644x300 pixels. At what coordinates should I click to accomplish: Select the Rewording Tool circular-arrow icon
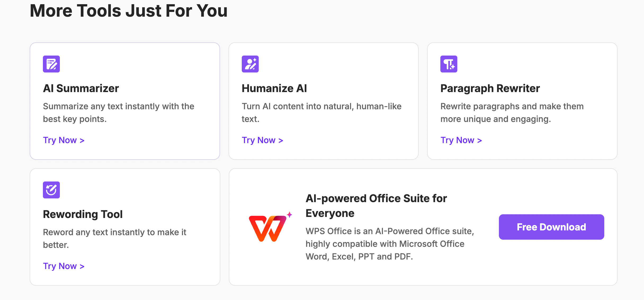[51, 190]
